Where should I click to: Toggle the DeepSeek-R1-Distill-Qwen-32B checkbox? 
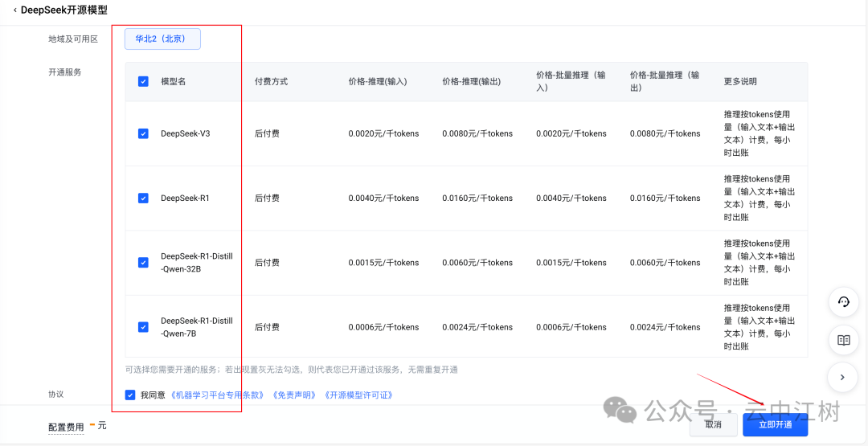pyautogui.click(x=143, y=262)
